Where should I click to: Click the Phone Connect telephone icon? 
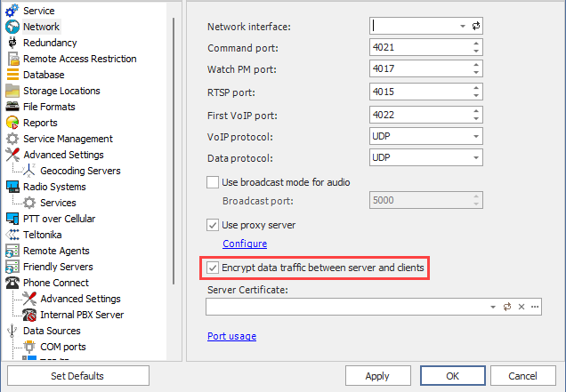(12, 283)
